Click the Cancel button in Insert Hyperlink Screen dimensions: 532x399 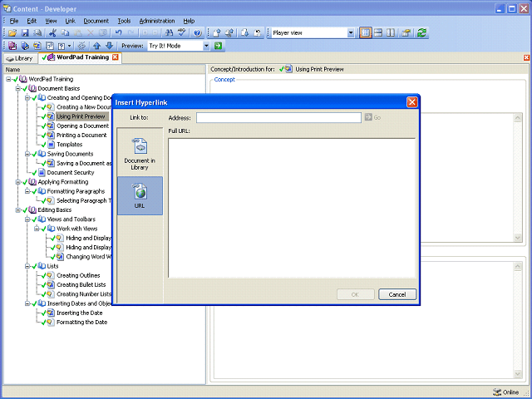click(397, 294)
